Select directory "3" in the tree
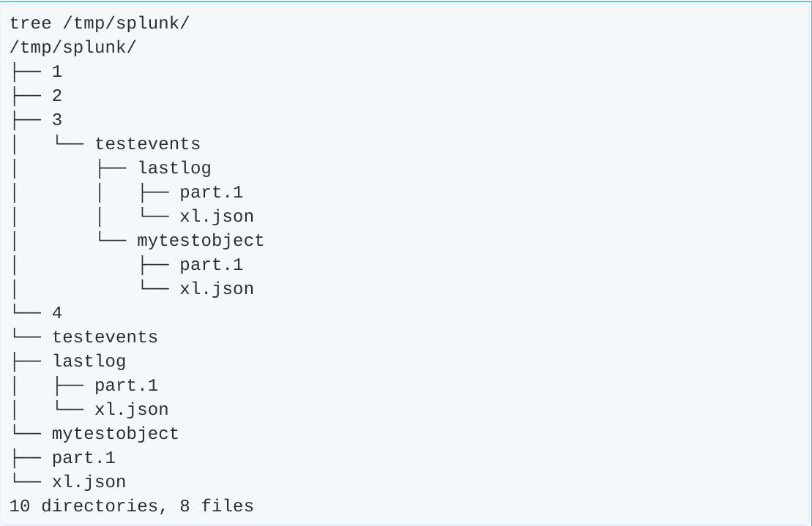The height and width of the screenshot is (526, 812). tap(57, 120)
